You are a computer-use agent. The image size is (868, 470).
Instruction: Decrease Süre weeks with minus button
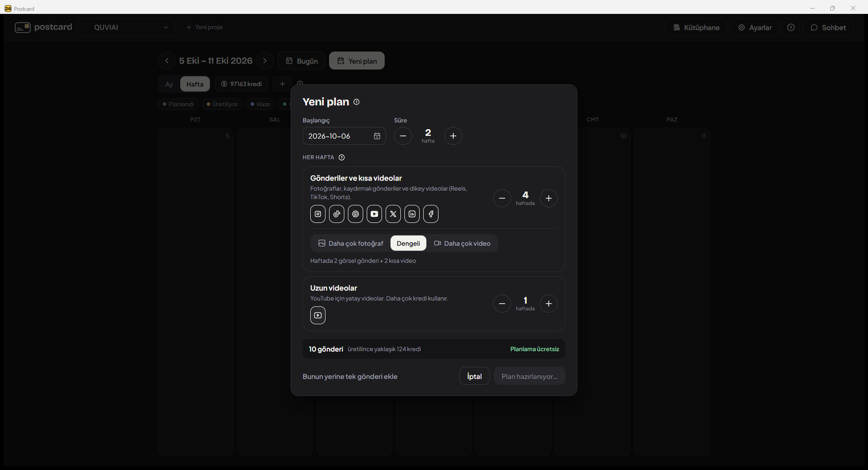[403, 136]
